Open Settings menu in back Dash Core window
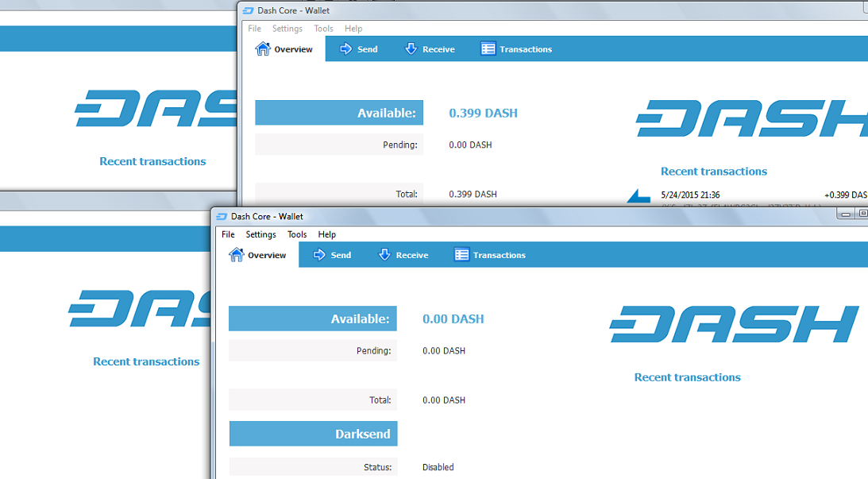The width and height of the screenshot is (868, 479). (287, 29)
